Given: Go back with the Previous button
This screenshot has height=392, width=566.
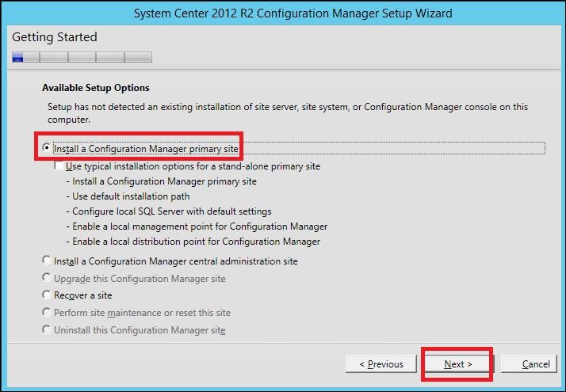Looking at the screenshot, I should pos(381,364).
